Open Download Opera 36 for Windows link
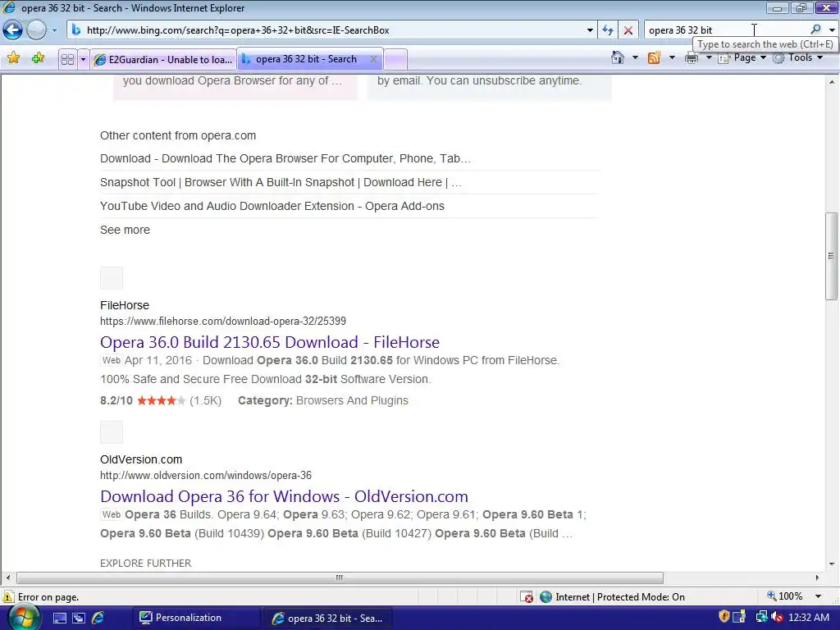The image size is (840, 630). point(284,496)
